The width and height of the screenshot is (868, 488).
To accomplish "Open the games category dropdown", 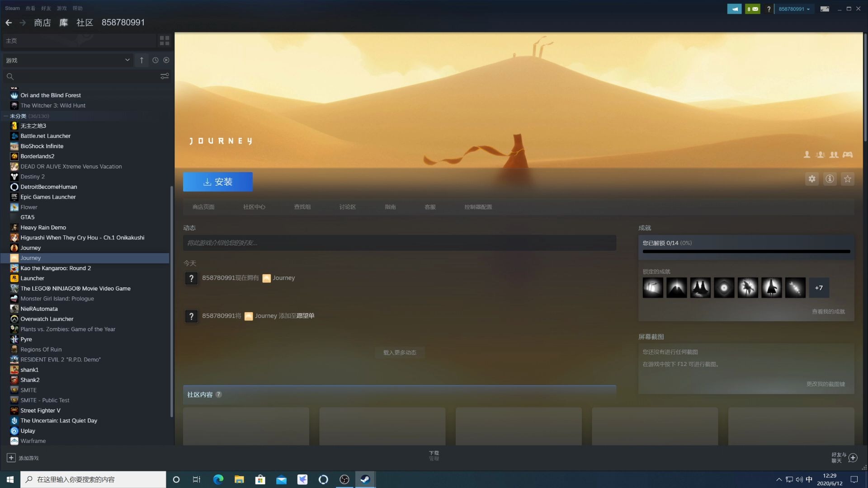I will click(x=68, y=60).
